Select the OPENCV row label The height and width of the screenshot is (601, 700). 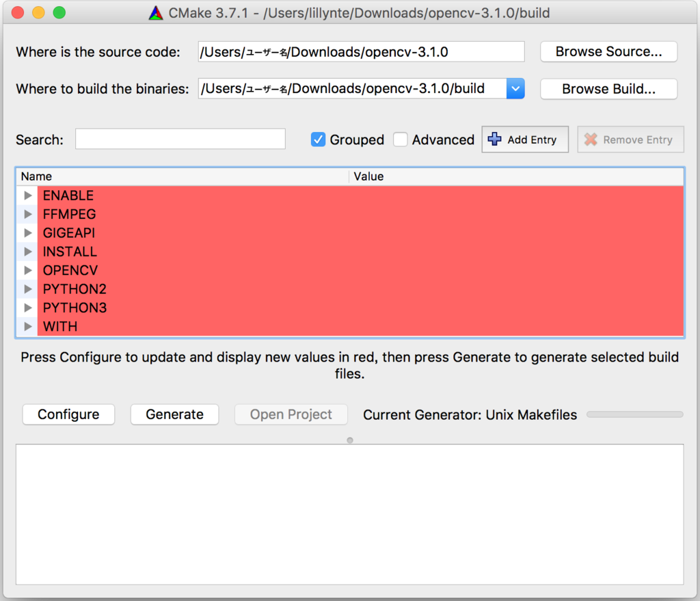[x=70, y=271]
